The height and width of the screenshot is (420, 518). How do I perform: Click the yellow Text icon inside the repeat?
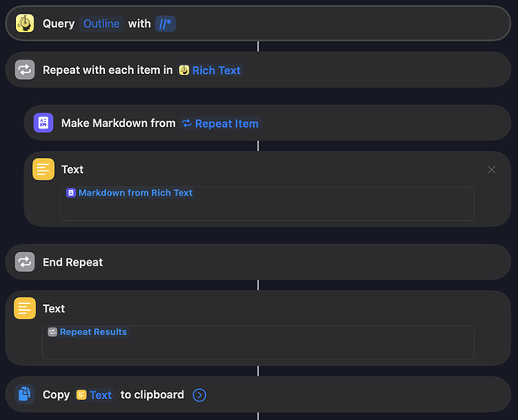coord(43,170)
